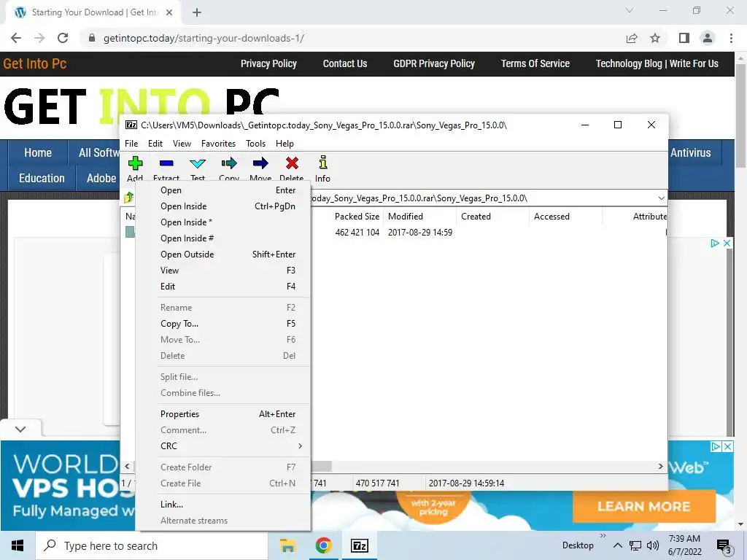This screenshot has width=747, height=560.
Task: Click the Antivirus nav item
Action: [690, 153]
